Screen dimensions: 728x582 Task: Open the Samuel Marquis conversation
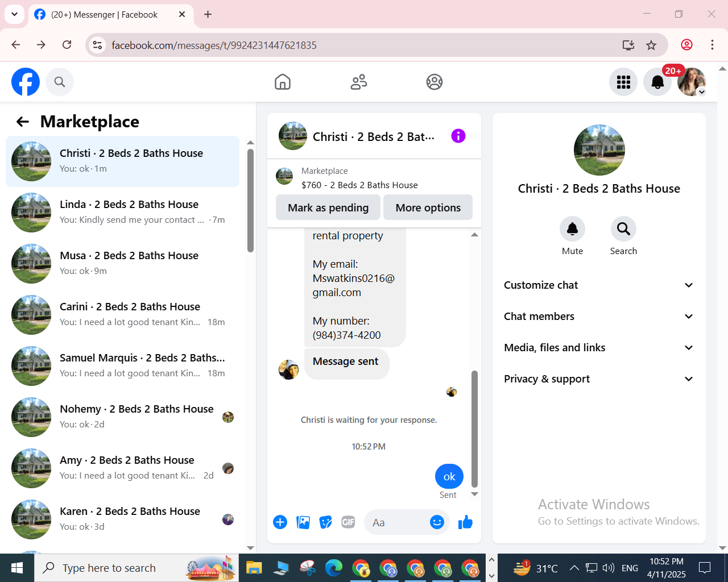(122, 366)
